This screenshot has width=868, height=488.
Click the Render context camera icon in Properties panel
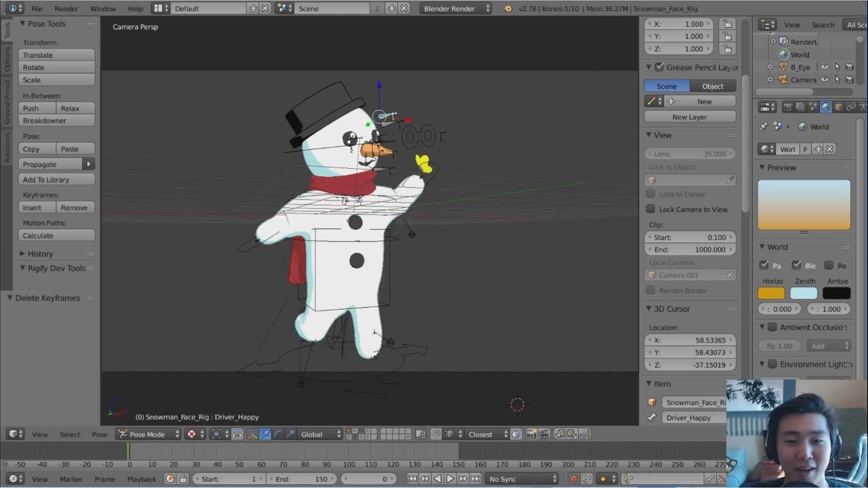click(789, 107)
